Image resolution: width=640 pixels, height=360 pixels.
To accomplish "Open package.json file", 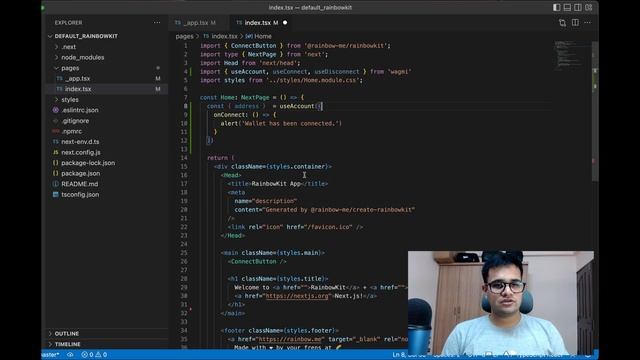I will (81, 173).
